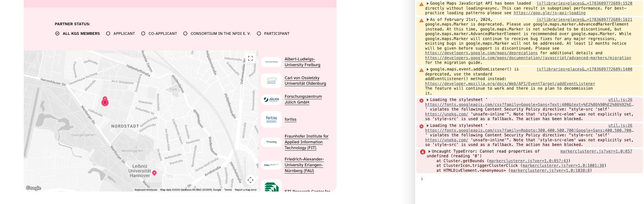The width and height of the screenshot is (644, 204).
Task: Click the Fraunhofer logo
Action: [x=271, y=142]
